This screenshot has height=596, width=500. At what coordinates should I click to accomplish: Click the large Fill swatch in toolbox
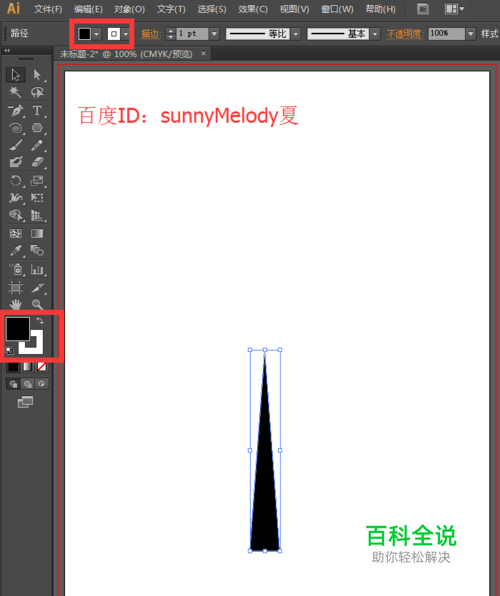(x=17, y=329)
